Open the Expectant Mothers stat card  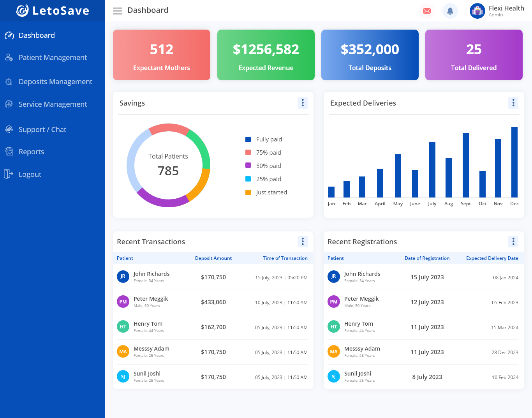(x=162, y=55)
